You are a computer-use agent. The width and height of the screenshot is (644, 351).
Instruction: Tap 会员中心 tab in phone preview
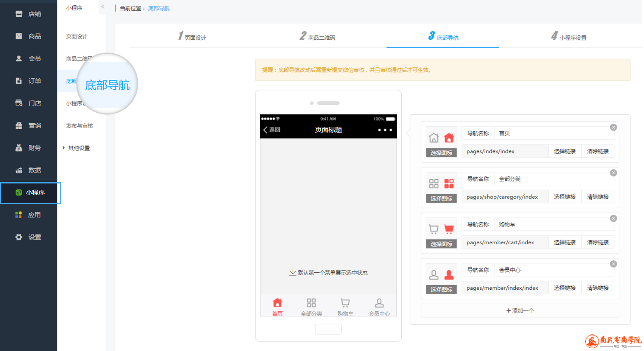[379, 307]
